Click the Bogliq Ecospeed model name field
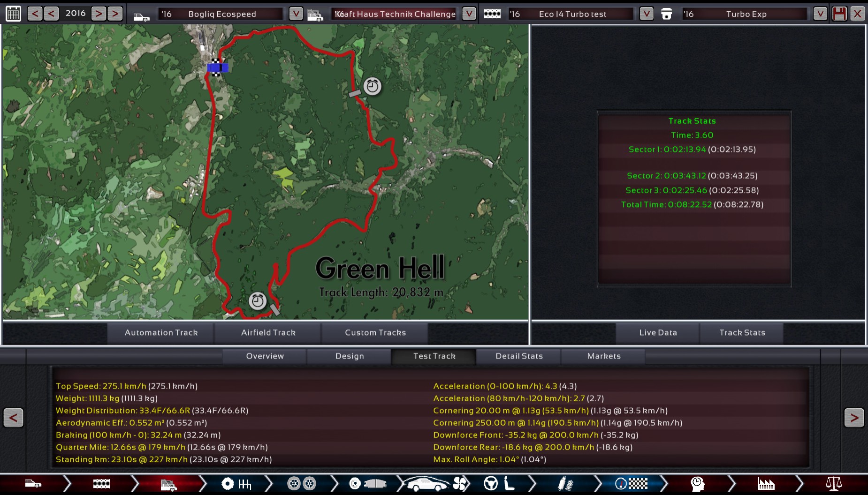 click(x=221, y=14)
